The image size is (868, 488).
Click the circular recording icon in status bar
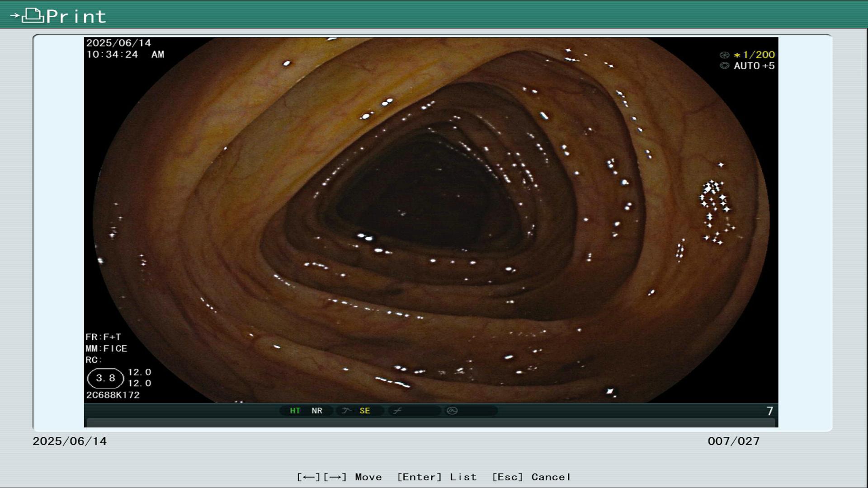(x=452, y=411)
